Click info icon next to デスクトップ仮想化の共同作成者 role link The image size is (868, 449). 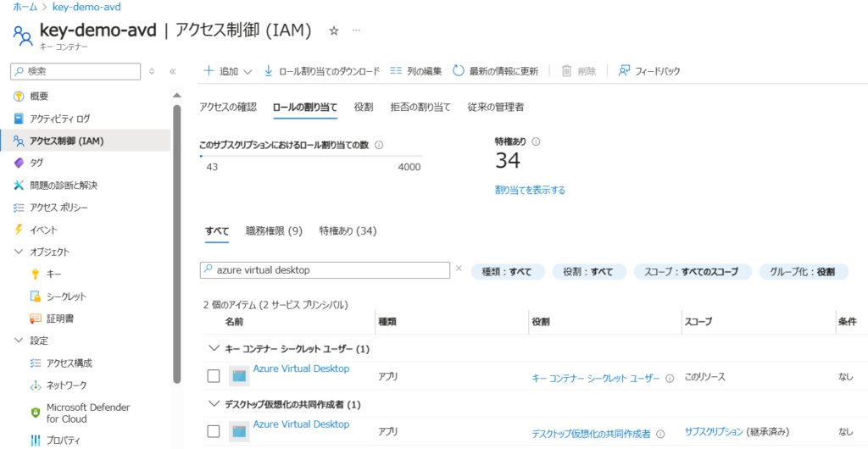[660, 434]
